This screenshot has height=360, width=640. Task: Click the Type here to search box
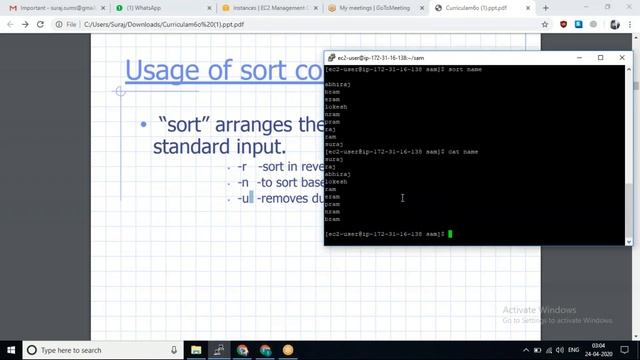pos(103,350)
